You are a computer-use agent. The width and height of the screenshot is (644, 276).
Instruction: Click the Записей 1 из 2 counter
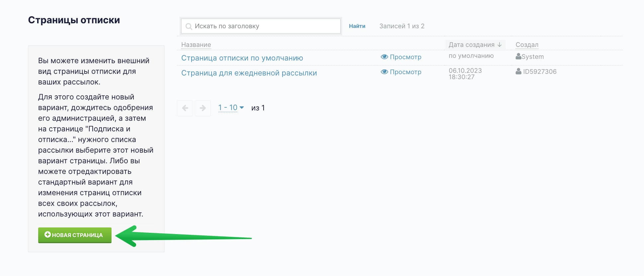click(402, 26)
